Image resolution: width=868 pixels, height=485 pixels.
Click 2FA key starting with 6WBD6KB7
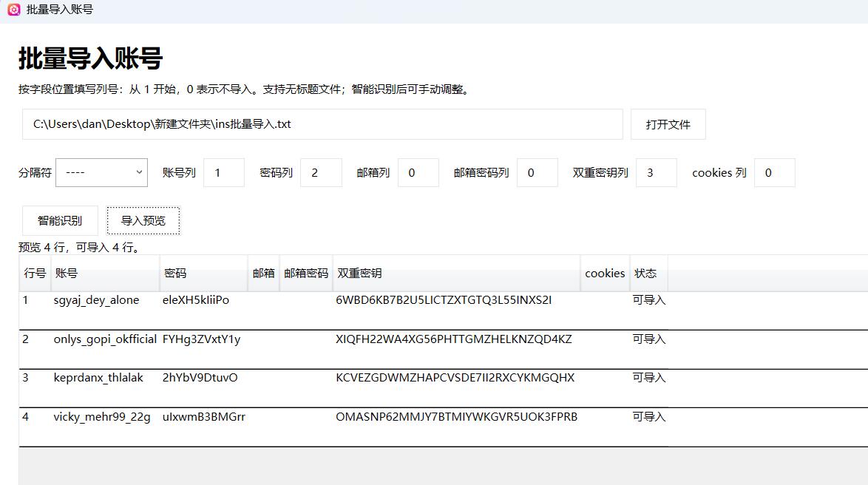(444, 300)
